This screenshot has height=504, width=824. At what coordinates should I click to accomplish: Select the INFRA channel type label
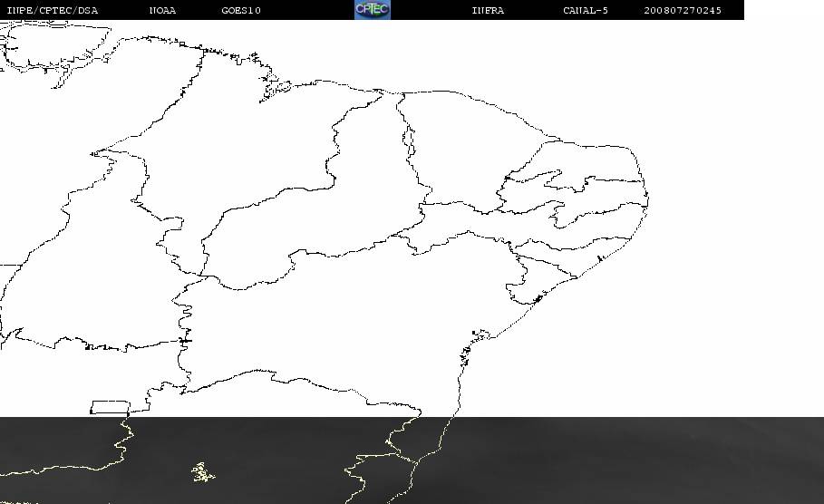pyautogui.click(x=488, y=11)
